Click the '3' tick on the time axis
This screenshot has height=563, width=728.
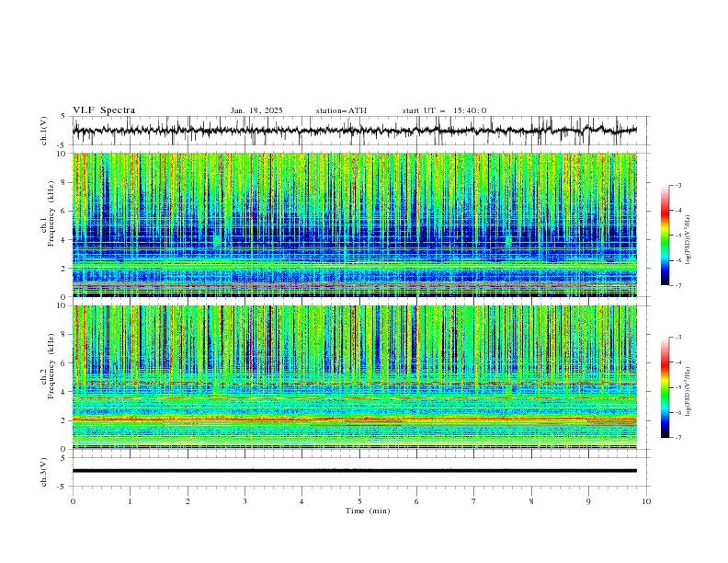245,501
